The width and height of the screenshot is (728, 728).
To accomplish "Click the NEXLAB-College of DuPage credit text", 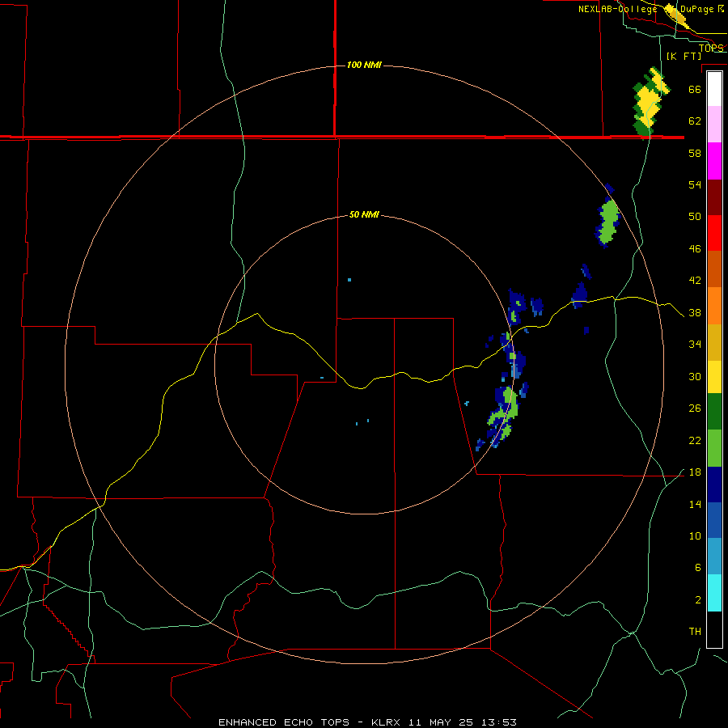I will click(651, 9).
